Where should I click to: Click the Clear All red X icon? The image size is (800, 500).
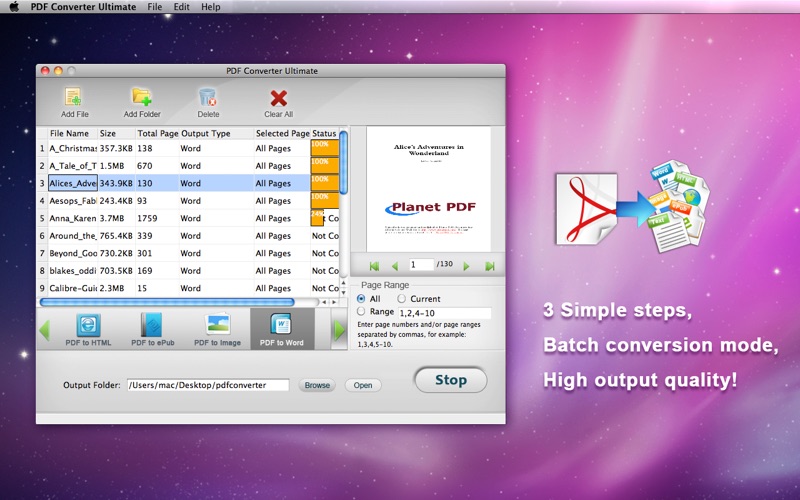[279, 97]
